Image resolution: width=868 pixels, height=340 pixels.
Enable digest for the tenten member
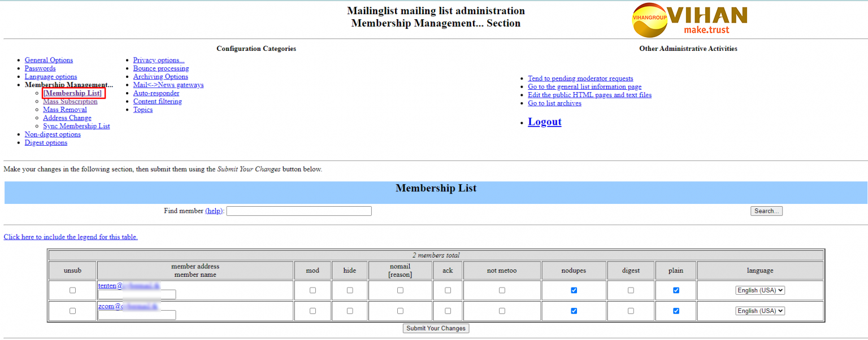pos(631,290)
